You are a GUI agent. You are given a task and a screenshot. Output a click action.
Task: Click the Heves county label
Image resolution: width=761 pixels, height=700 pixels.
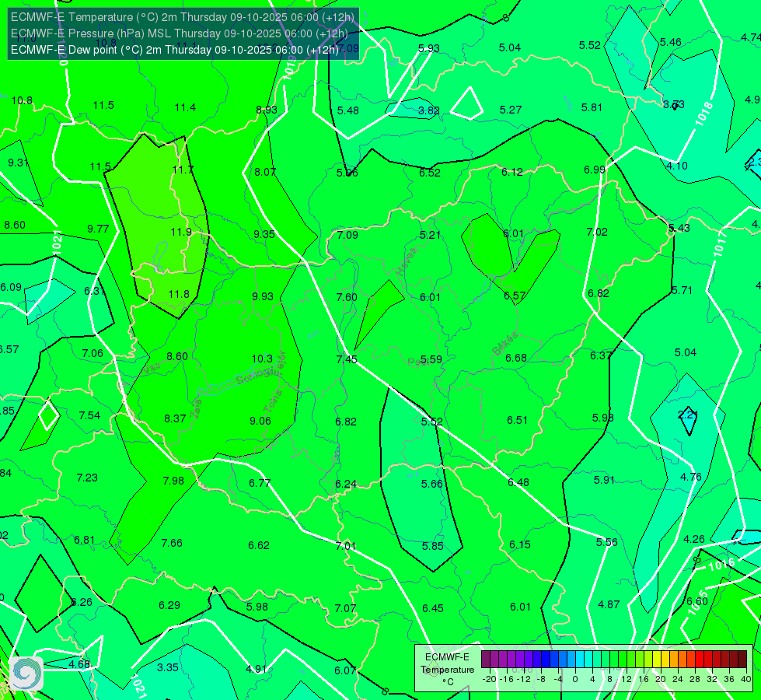tap(407, 262)
